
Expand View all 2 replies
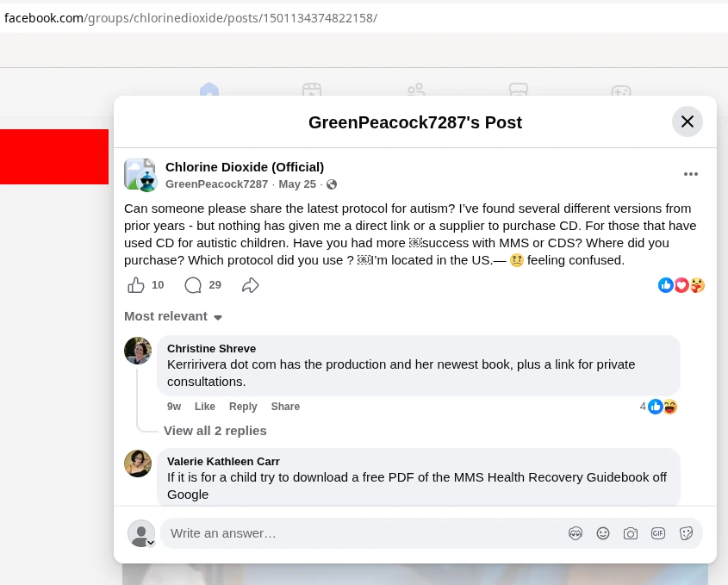pyautogui.click(x=215, y=431)
